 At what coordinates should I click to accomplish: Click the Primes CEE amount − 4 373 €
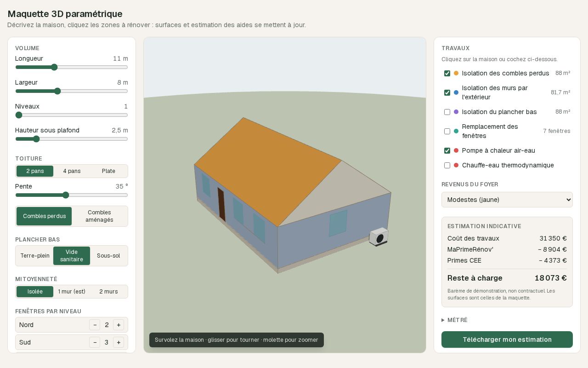[553, 260]
